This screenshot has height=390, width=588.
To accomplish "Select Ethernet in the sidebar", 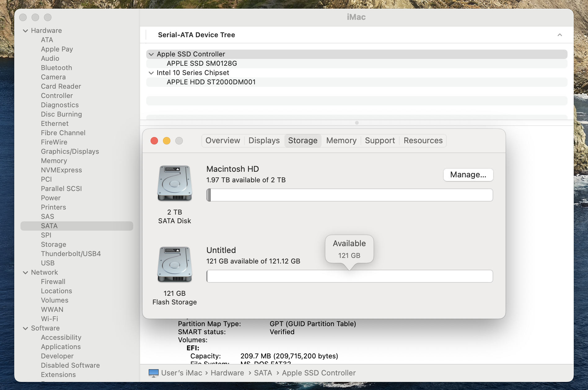I will (55, 124).
